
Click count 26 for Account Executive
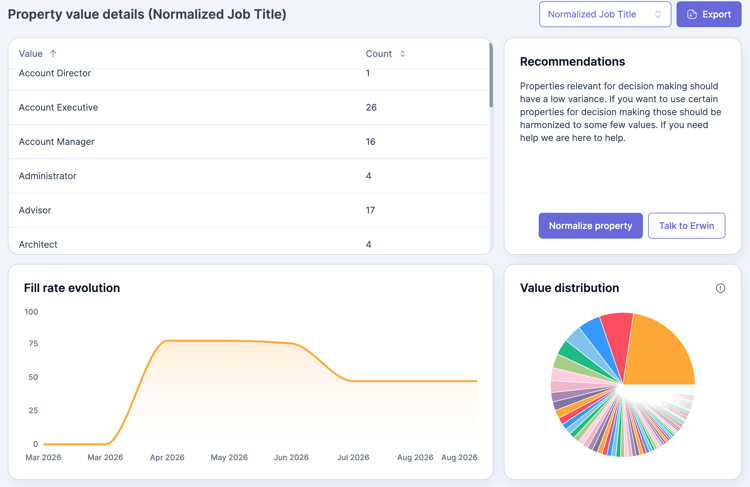pyautogui.click(x=371, y=108)
